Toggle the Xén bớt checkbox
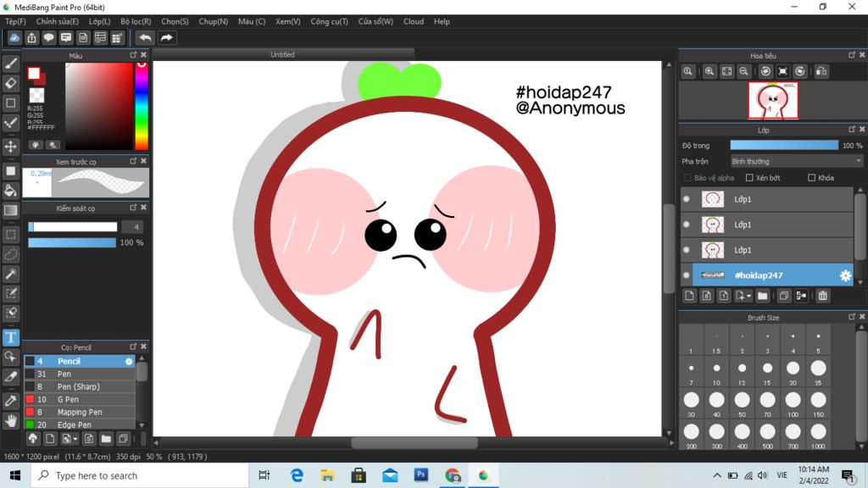Image resolution: width=868 pixels, height=488 pixels. click(749, 178)
